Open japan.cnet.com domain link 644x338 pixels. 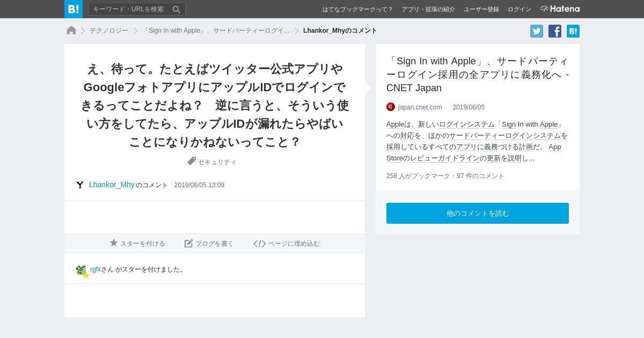pyautogui.click(x=420, y=107)
